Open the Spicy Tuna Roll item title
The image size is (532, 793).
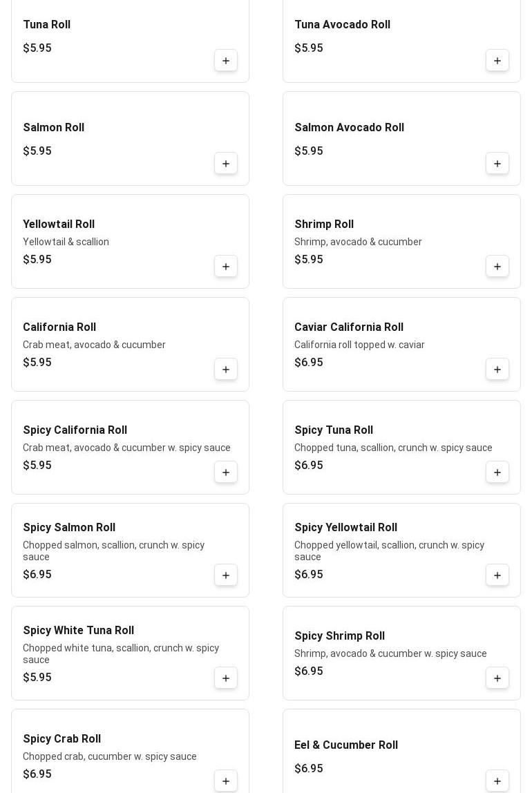(x=334, y=430)
